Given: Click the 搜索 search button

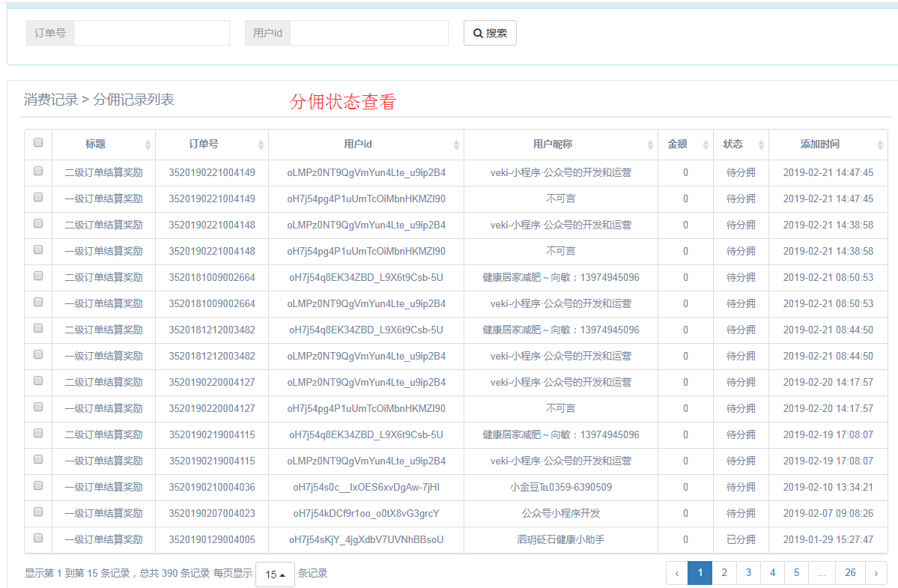Looking at the screenshot, I should [490, 33].
